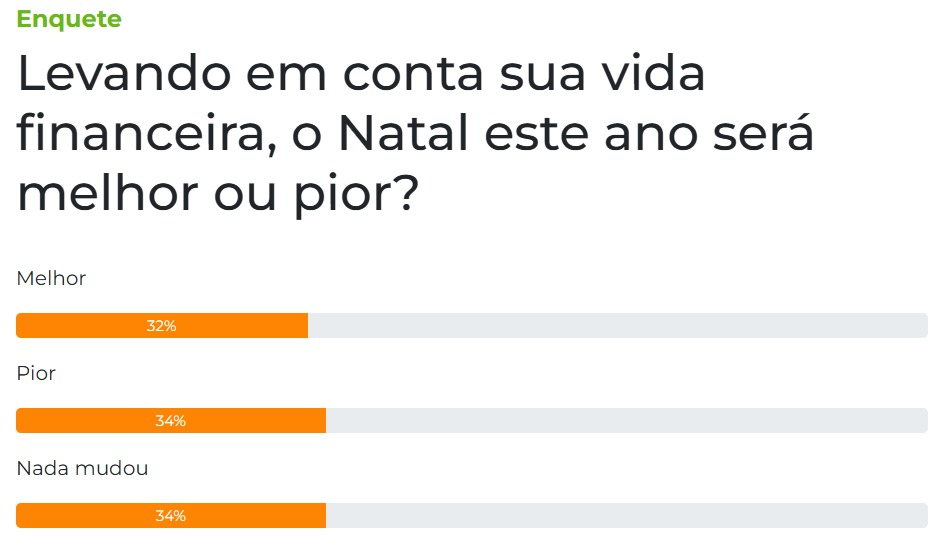Click the Melhor poll option label
This screenshot has height=554, width=938.
point(51,278)
